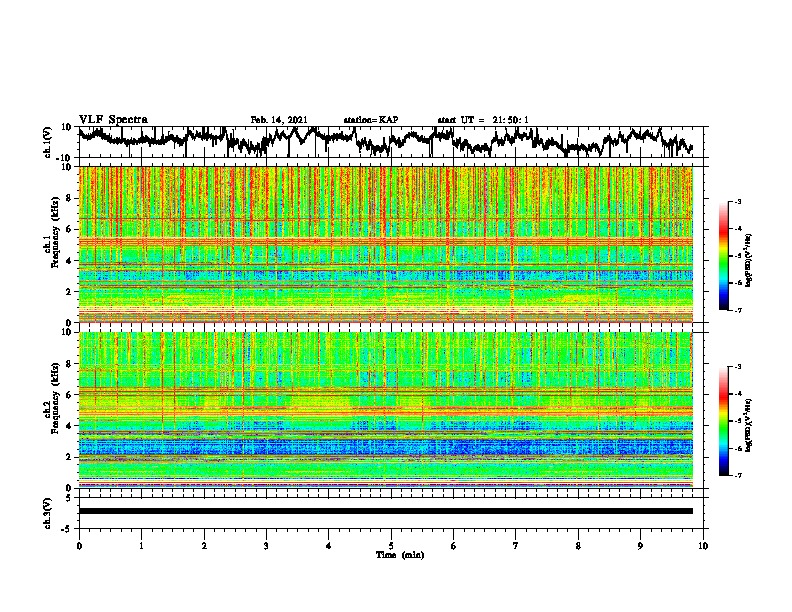792x612 pixels.
Task: Click the '8' kHz tick of ch.2 spectrogram
Action: click(69, 364)
